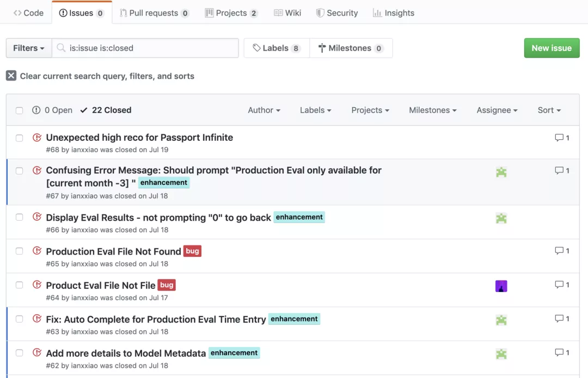Toggle the select-all issues checkbox
This screenshot has width=588, height=378.
(20, 110)
